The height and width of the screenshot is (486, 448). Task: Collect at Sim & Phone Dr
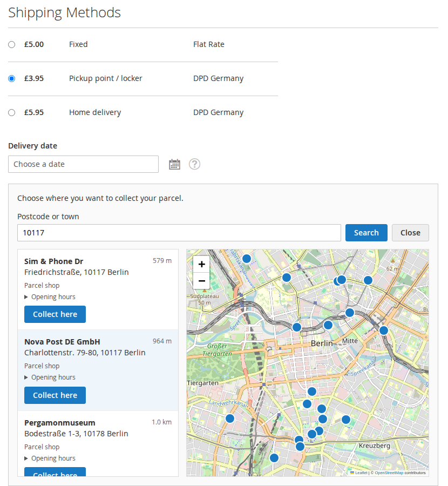(55, 314)
